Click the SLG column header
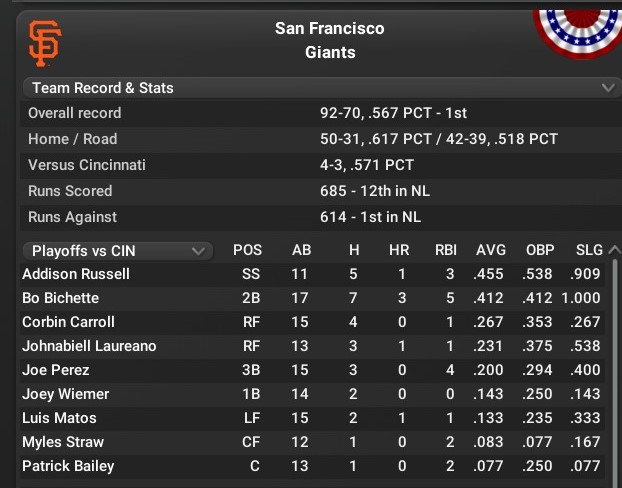 pyautogui.click(x=589, y=250)
